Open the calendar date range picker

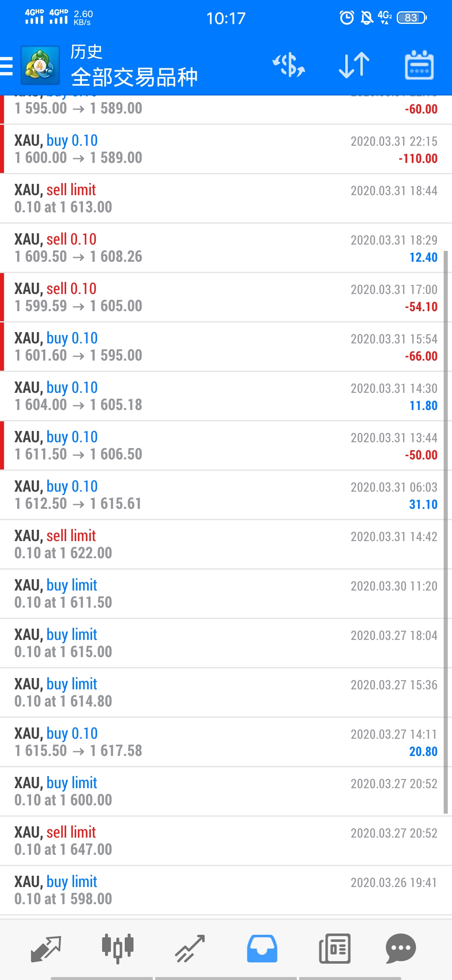(x=419, y=65)
